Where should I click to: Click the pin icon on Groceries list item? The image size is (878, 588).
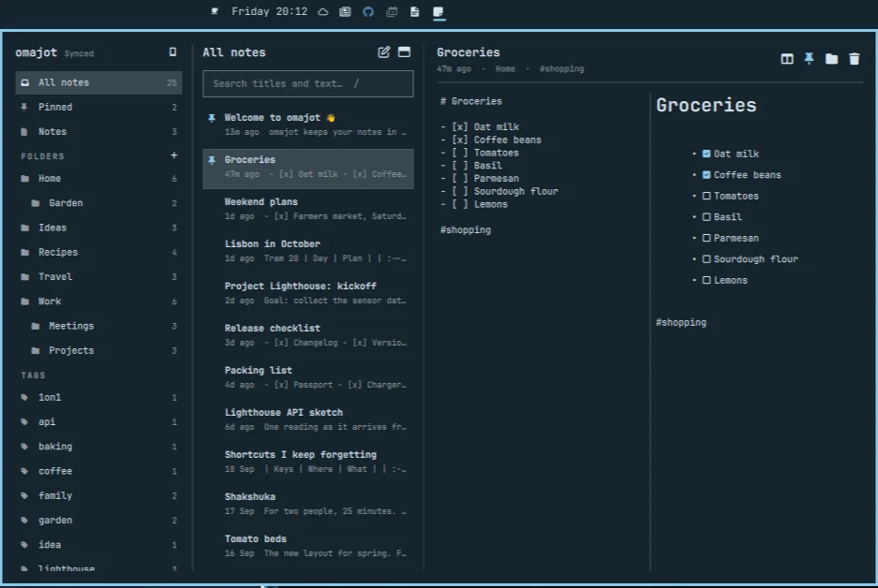pos(212,160)
